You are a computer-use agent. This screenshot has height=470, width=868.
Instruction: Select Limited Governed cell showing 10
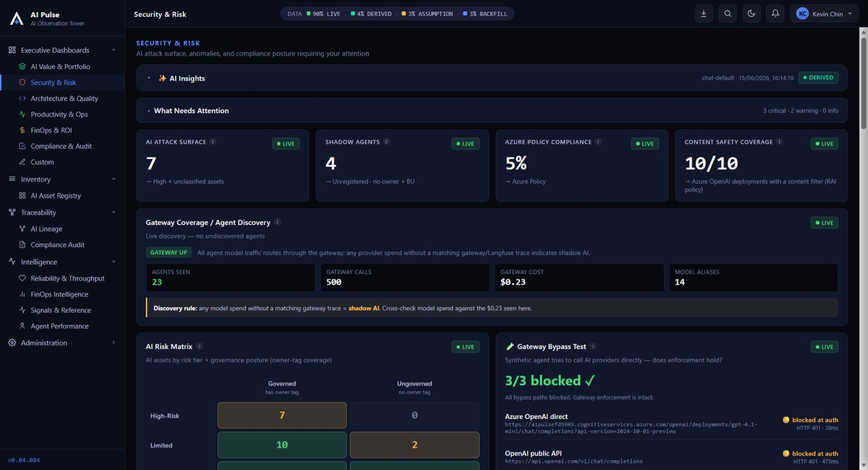tap(282, 445)
